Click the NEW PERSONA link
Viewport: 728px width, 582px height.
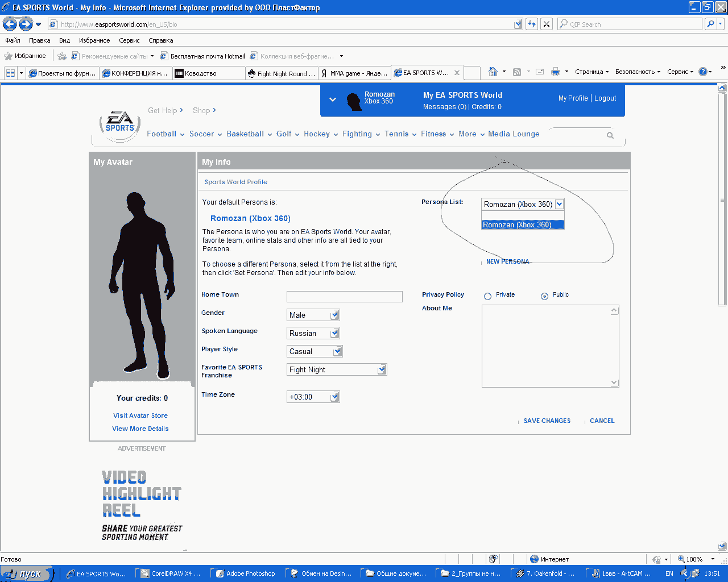(507, 261)
